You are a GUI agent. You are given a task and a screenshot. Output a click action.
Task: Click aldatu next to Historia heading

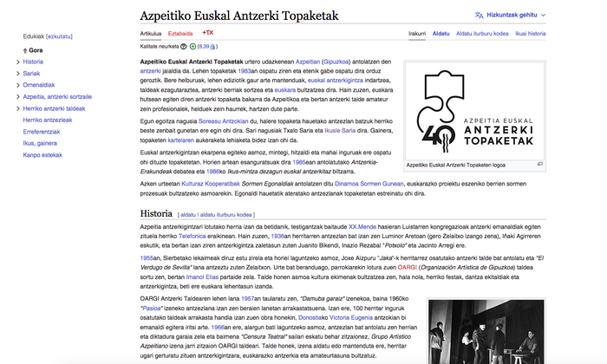coord(188,215)
